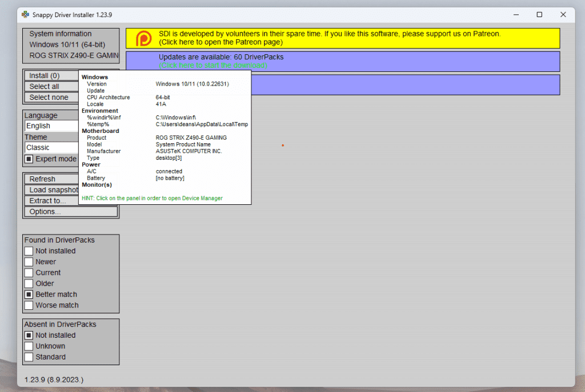Enable the Older drivers filter
This screenshot has width=585, height=392.
(29, 284)
